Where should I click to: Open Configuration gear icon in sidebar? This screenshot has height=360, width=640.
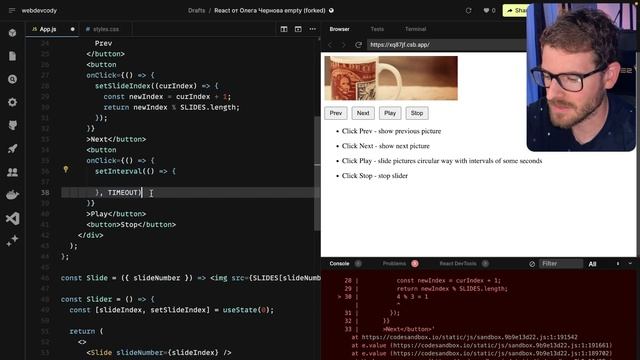point(12,102)
